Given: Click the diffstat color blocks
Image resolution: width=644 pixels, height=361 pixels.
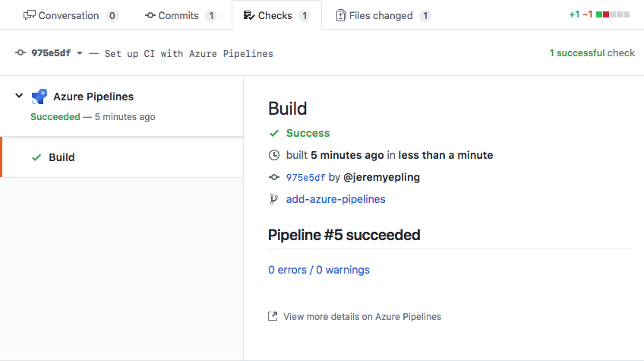Looking at the screenshot, I should tap(613, 14).
